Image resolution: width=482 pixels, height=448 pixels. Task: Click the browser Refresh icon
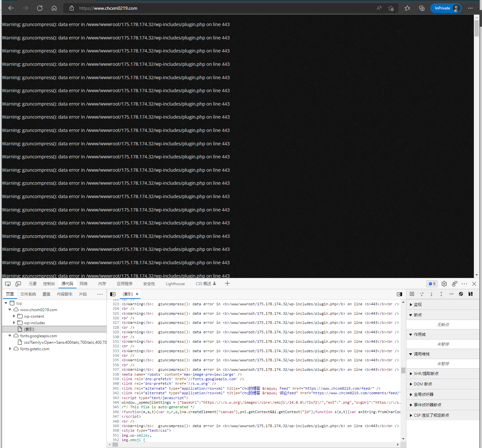coord(40,8)
